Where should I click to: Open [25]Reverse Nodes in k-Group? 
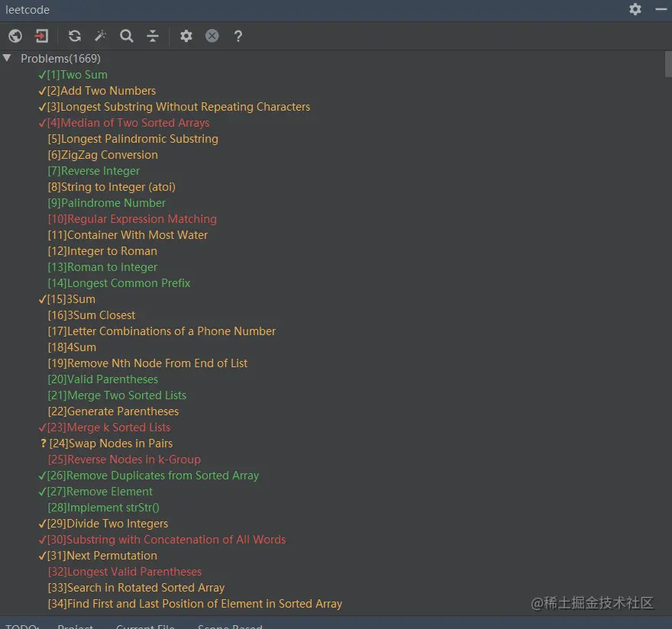[124, 460]
